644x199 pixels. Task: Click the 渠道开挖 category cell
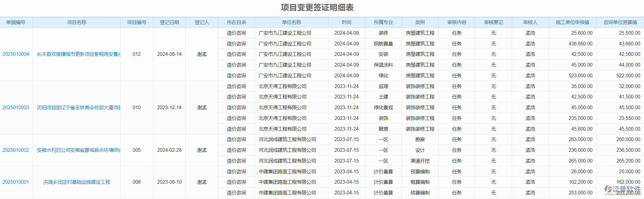coord(420,161)
